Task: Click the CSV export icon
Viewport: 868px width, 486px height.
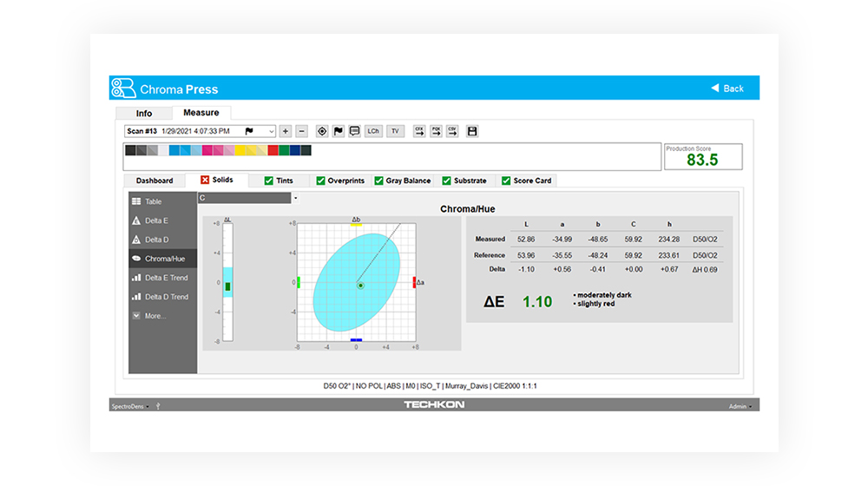Action: coord(452,131)
